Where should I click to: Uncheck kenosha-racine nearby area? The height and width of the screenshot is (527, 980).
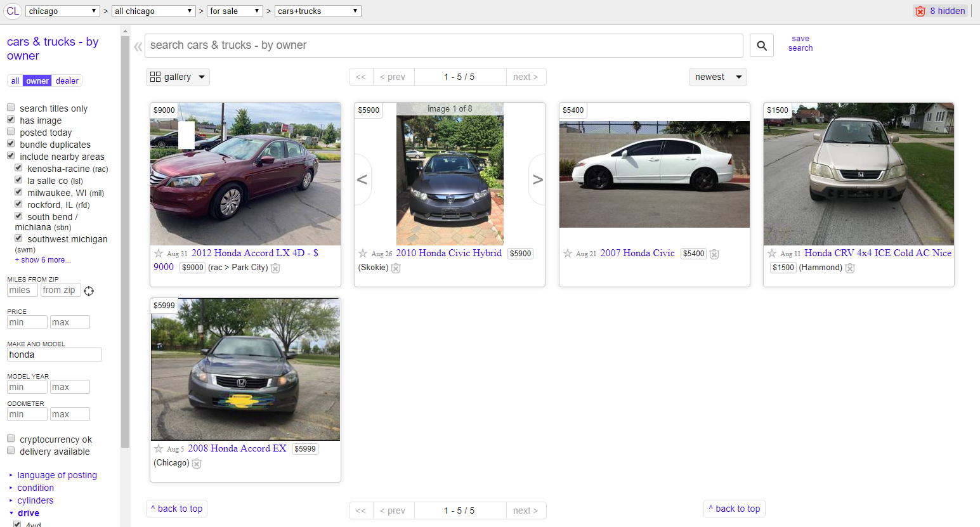(x=18, y=168)
